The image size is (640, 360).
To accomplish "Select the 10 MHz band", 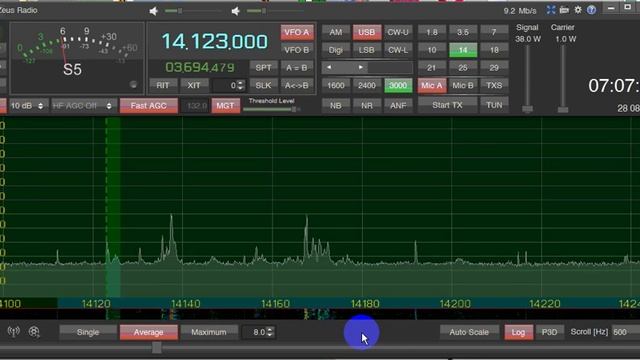I will click(x=432, y=50).
